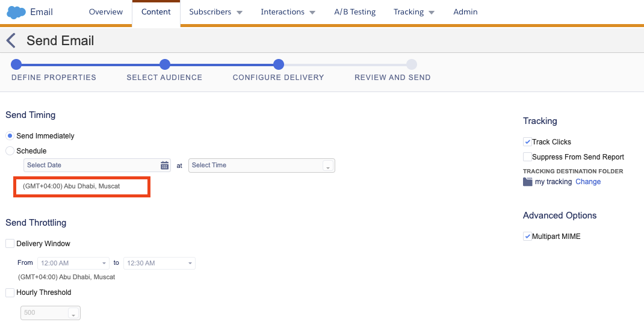Click the Configure Delivery step circle

(279, 64)
